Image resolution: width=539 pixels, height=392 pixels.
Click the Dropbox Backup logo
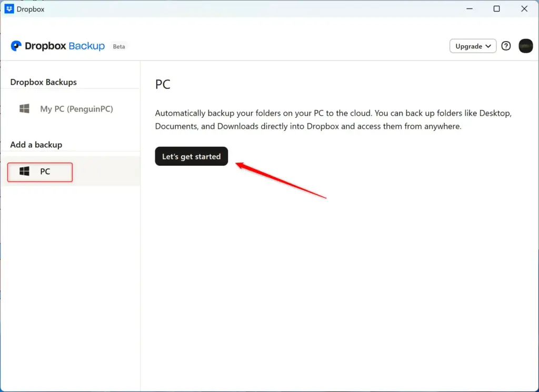(58, 46)
